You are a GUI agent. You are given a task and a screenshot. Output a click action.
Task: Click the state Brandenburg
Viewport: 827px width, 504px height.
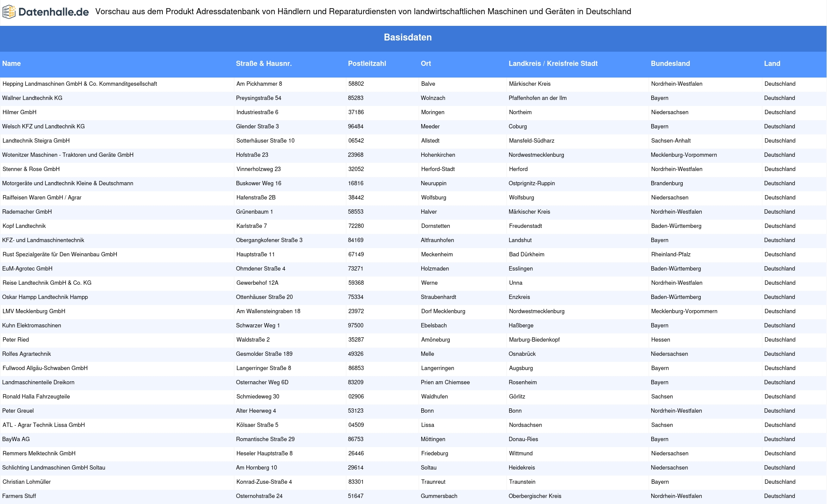[x=667, y=184]
